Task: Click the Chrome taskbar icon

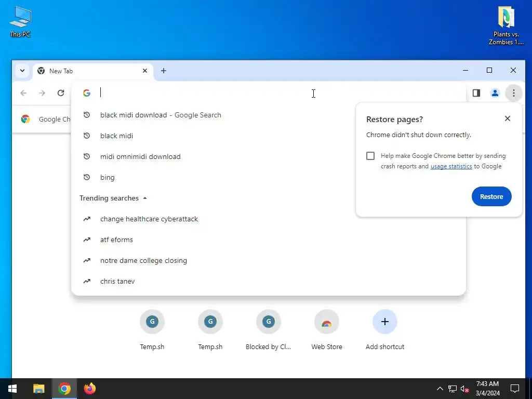Action: coord(64,389)
